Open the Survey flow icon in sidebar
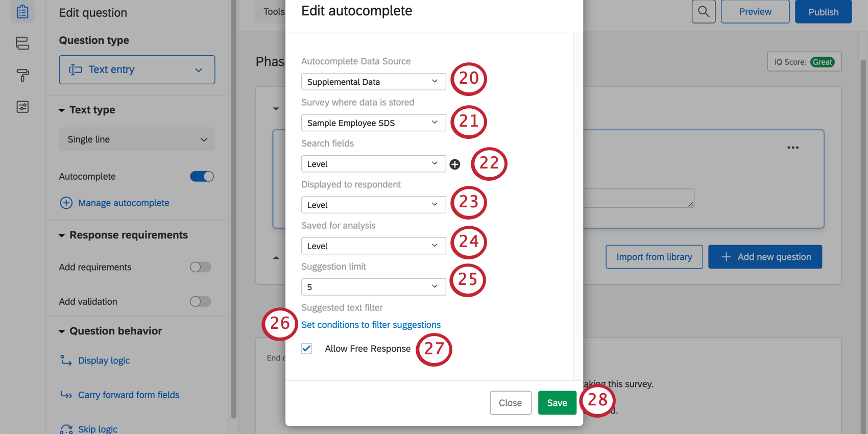This screenshot has width=868, height=434. coord(22,43)
